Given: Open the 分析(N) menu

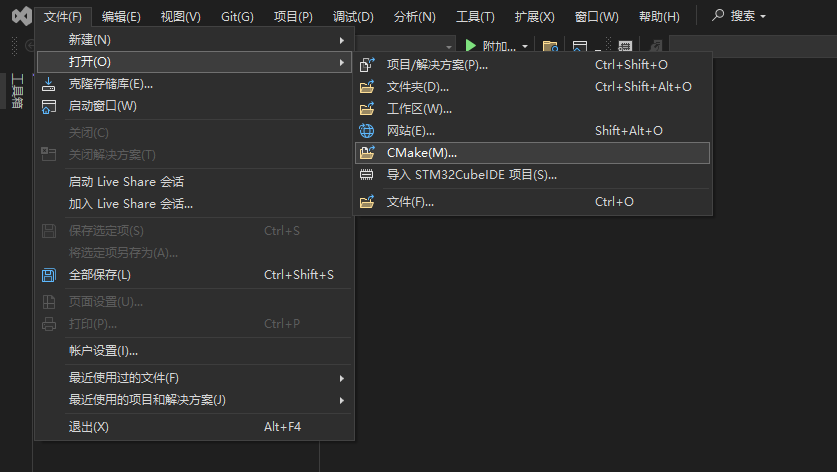Looking at the screenshot, I should [x=415, y=17].
